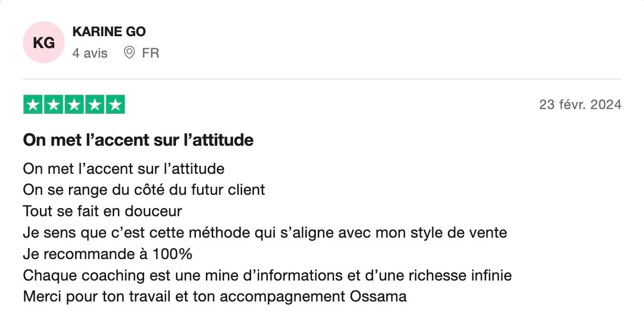Click the line "On se range du côté du futur client"
This screenshot has width=644, height=321.
coord(144,190)
